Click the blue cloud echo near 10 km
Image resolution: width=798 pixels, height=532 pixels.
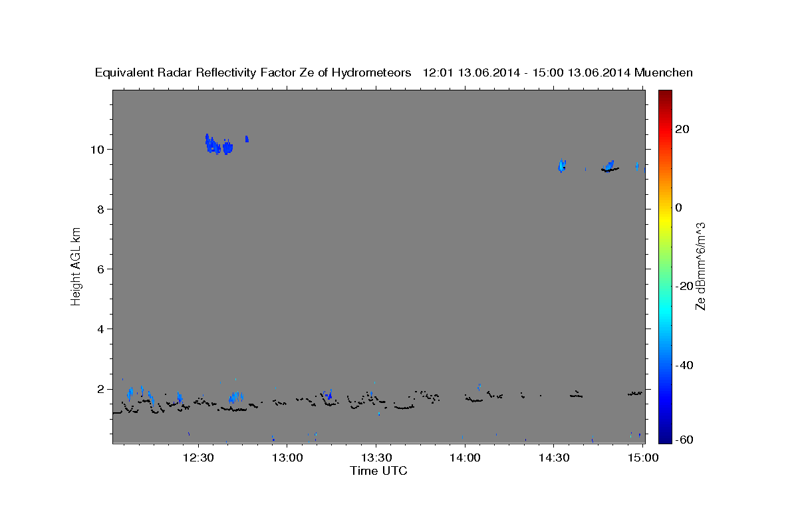(x=219, y=144)
